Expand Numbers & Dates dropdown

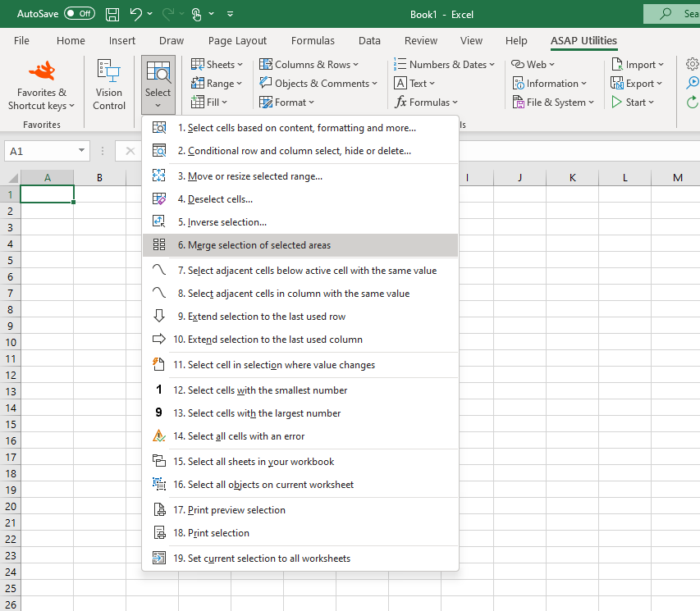pos(444,64)
